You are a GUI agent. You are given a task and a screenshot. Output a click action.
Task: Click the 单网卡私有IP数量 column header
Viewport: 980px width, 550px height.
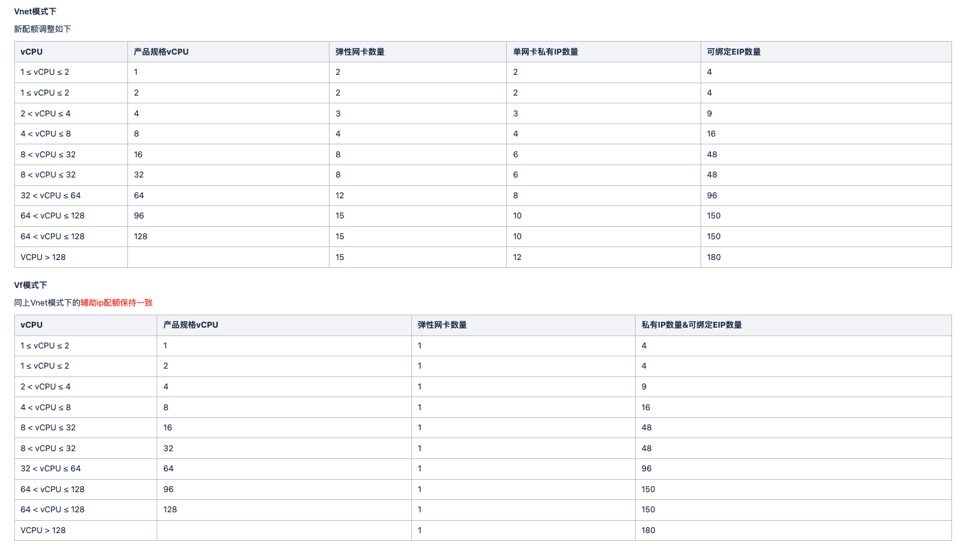click(x=545, y=52)
